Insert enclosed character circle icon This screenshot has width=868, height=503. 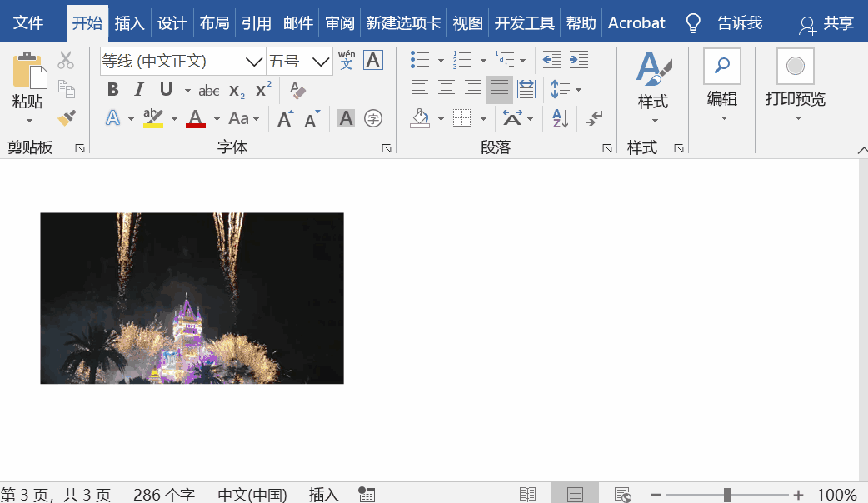coord(373,118)
